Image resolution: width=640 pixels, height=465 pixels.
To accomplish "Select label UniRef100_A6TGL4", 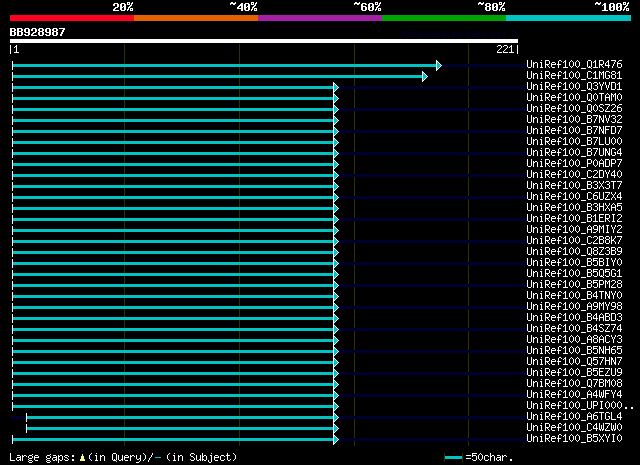I will 574,417.
